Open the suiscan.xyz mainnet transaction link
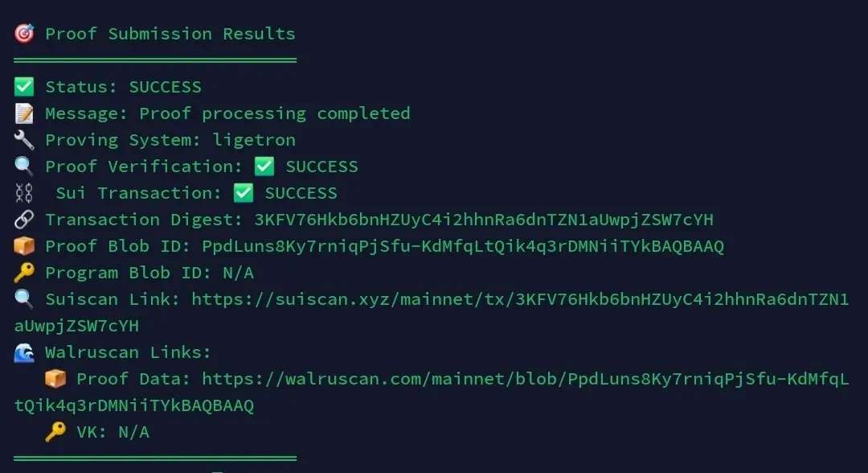The width and height of the screenshot is (868, 473). coord(432,312)
